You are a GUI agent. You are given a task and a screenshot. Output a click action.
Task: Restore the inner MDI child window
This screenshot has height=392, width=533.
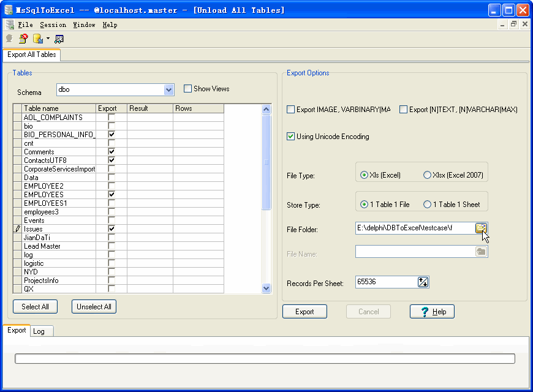coord(513,24)
